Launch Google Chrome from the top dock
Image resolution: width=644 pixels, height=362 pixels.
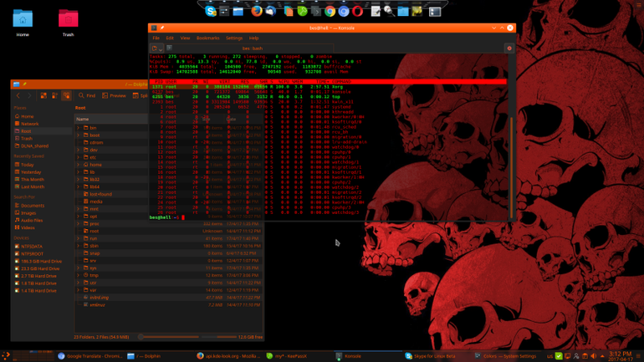[330, 12]
